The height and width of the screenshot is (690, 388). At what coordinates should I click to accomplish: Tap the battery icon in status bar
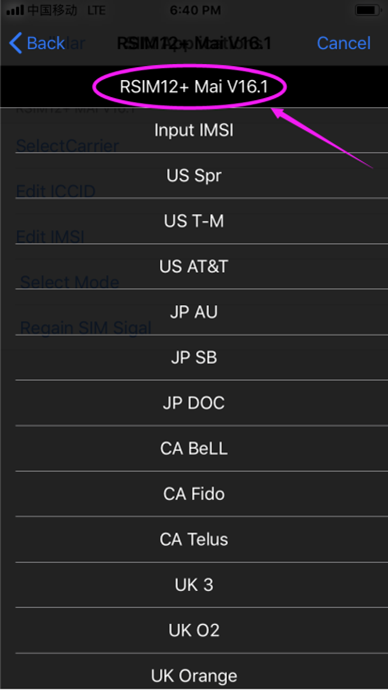(x=368, y=10)
